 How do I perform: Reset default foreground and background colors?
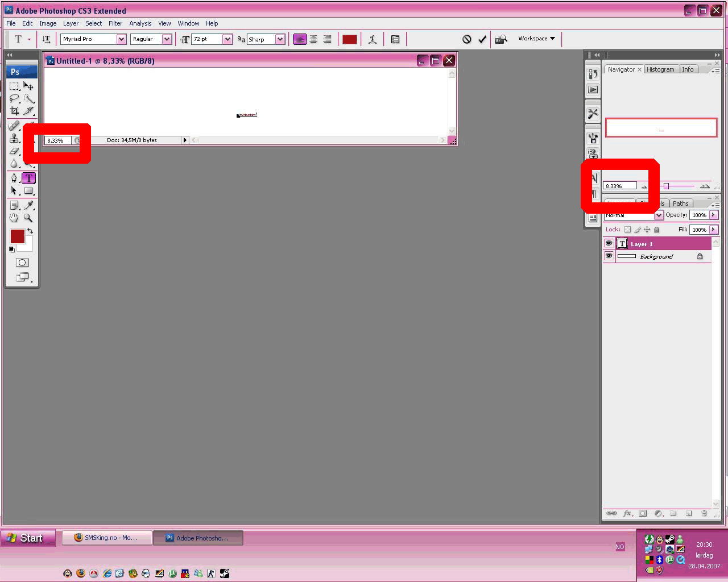pos(12,250)
